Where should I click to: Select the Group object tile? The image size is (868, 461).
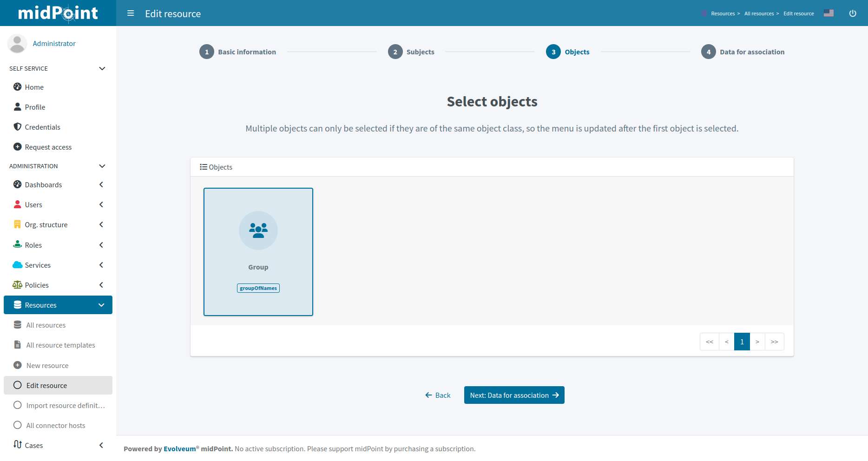tap(258, 252)
